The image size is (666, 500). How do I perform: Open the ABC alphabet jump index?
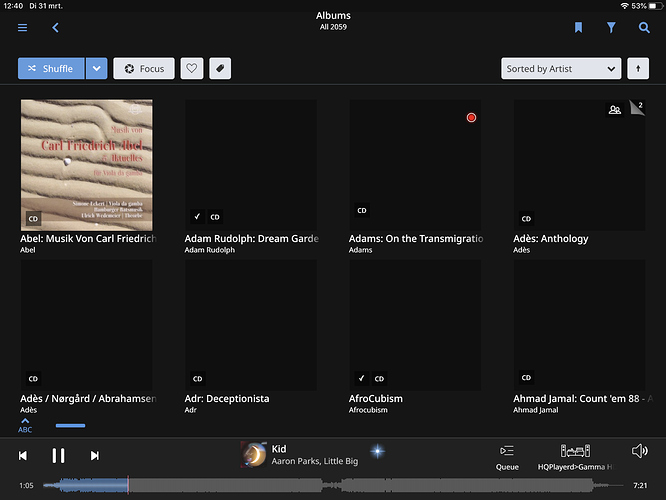[25, 425]
